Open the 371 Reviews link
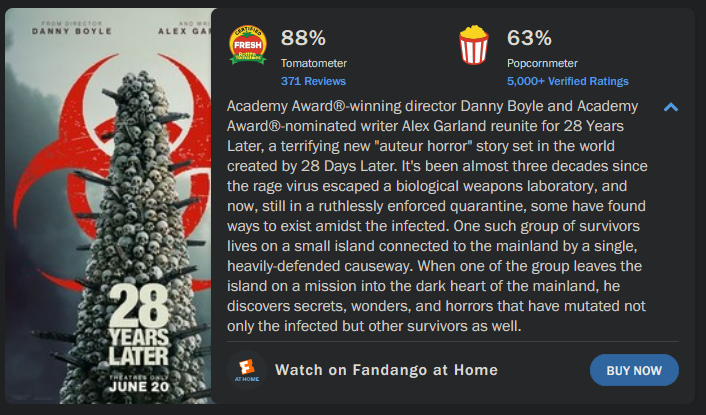 click(313, 81)
